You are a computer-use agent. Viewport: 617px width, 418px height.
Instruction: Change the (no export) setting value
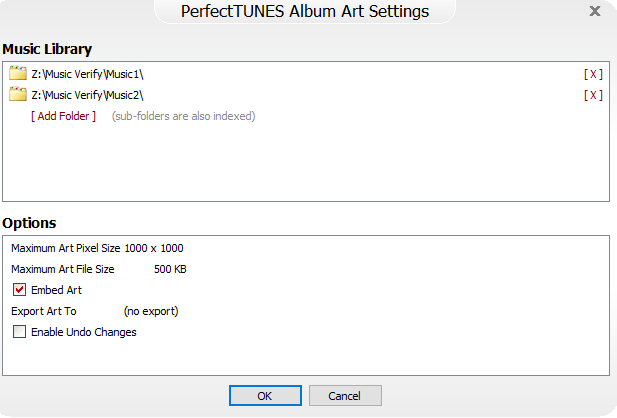click(x=150, y=311)
